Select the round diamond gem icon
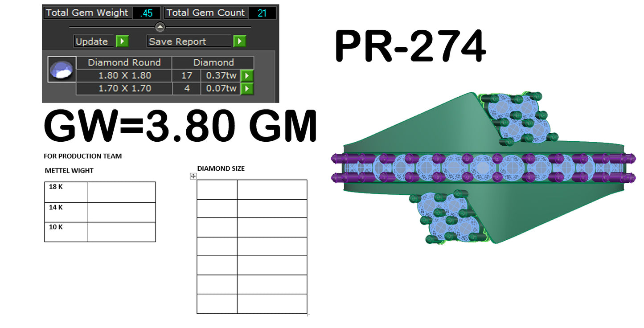Screen dimensions: 644x328 (x=61, y=70)
